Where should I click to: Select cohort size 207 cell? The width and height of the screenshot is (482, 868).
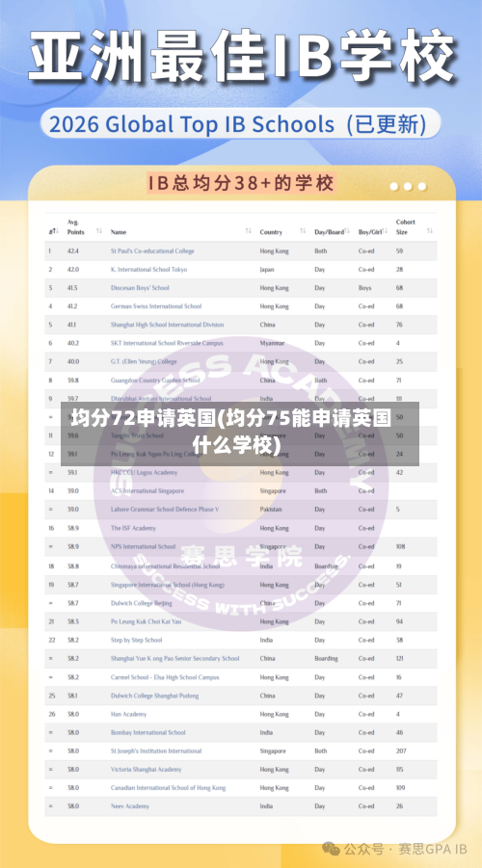tap(401, 751)
